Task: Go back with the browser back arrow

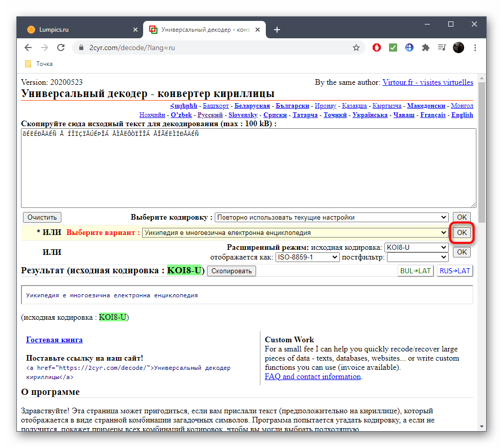Action: [28, 48]
